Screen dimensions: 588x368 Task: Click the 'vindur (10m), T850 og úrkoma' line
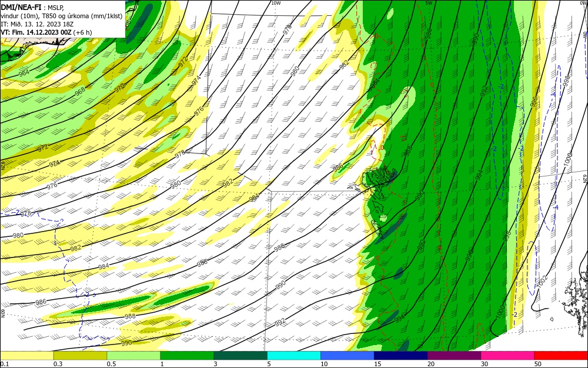(62, 16)
